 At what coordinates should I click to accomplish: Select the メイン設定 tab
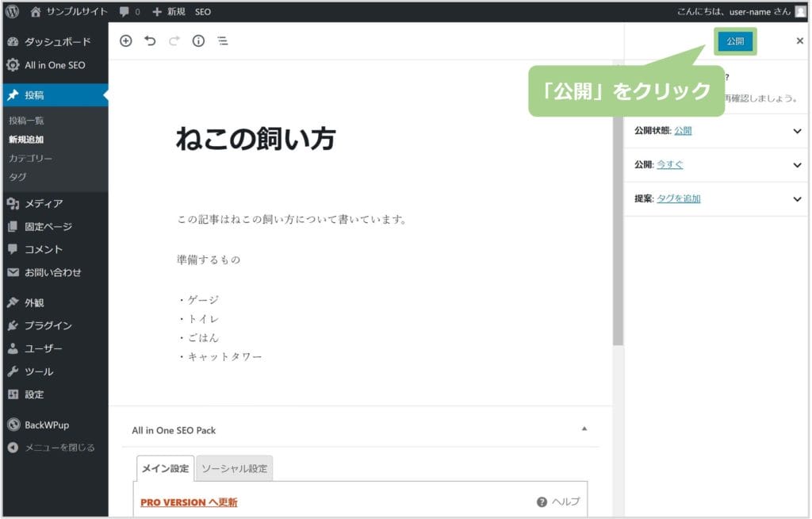click(x=165, y=468)
